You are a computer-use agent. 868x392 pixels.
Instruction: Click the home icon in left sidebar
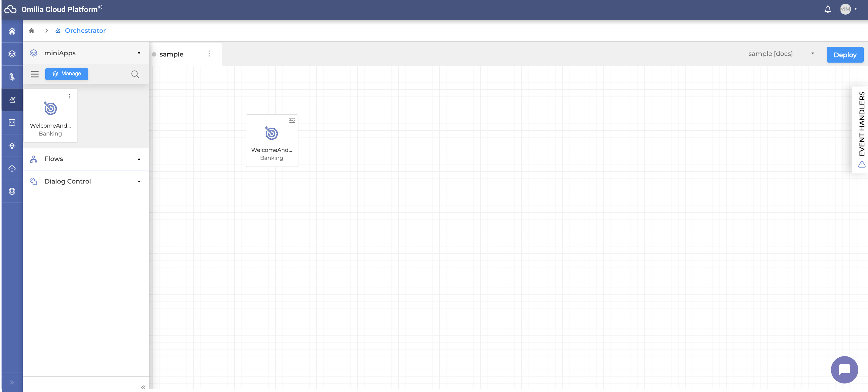(x=12, y=31)
